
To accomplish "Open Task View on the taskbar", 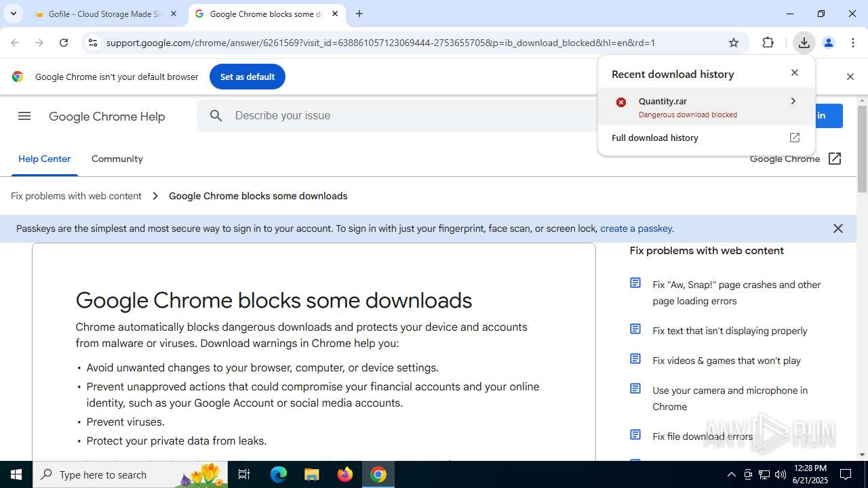I will [x=244, y=474].
